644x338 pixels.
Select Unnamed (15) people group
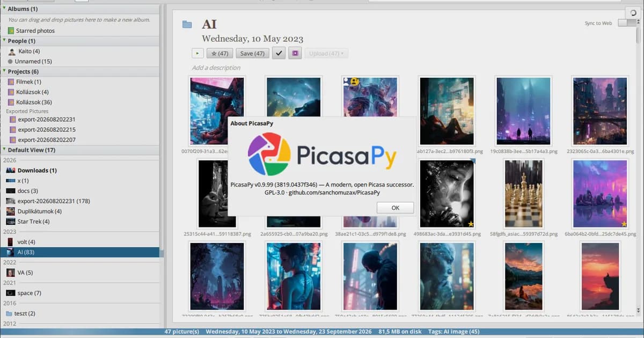[33, 61]
